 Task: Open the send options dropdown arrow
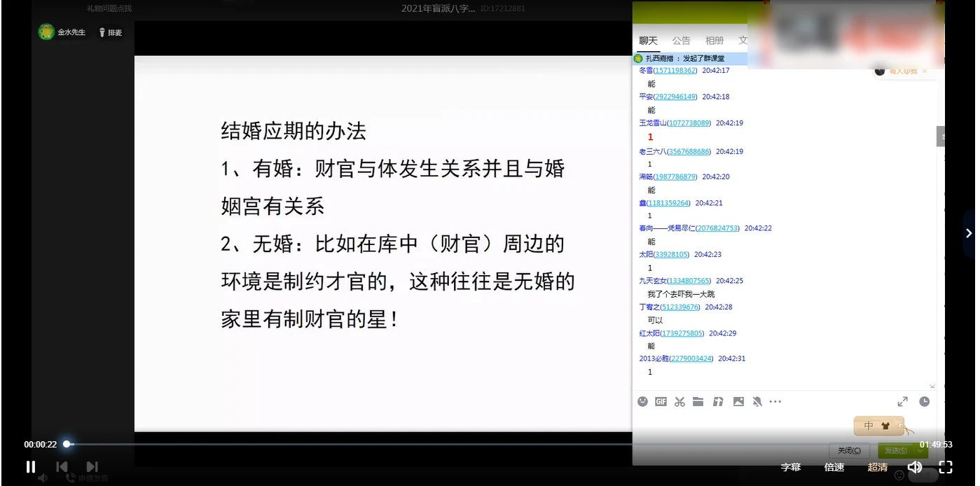pos(922,450)
